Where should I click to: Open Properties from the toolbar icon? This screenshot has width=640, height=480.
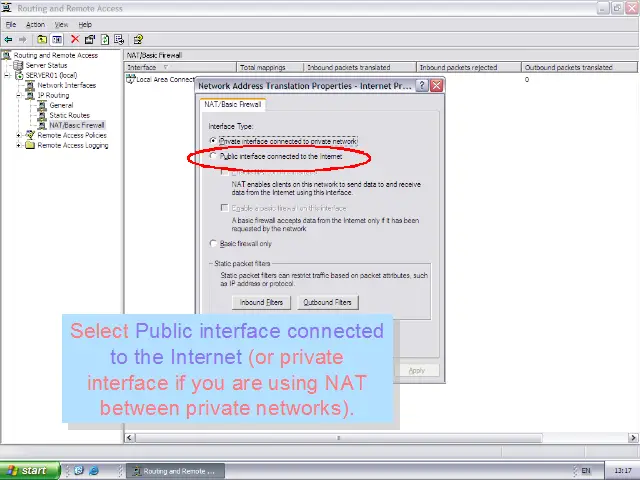(90, 40)
